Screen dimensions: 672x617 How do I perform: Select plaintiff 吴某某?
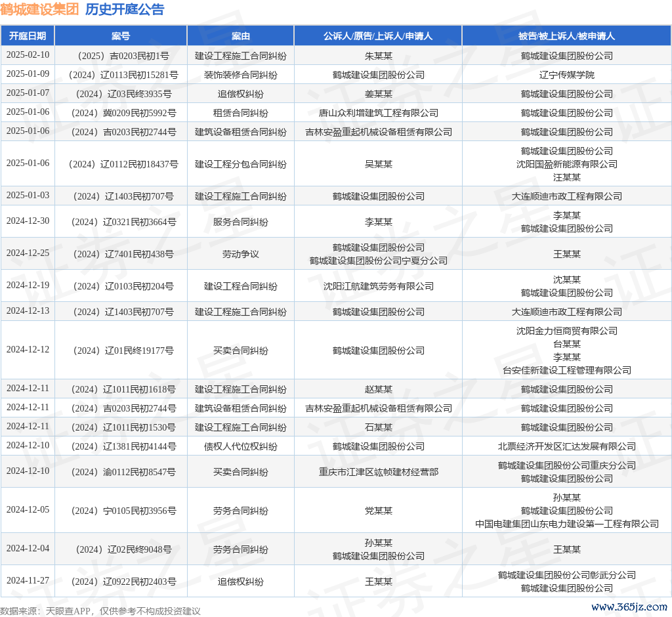pyautogui.click(x=379, y=164)
